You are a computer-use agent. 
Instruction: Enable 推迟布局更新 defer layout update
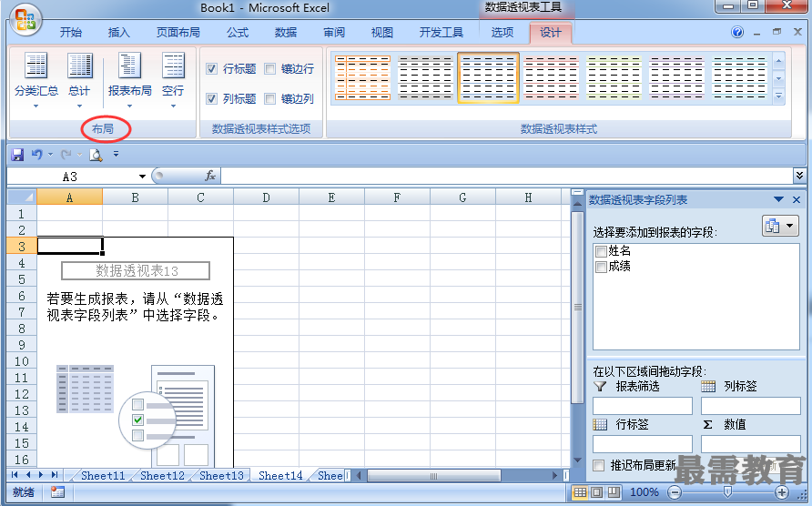[x=599, y=465]
